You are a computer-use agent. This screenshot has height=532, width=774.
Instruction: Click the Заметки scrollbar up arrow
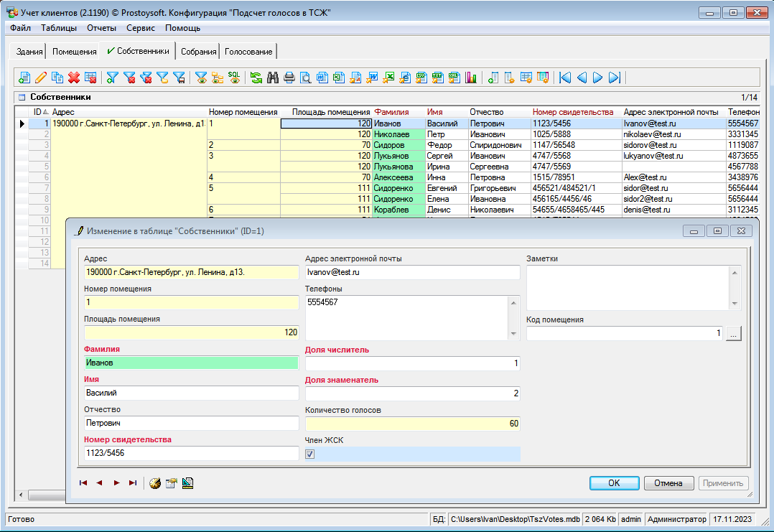[734, 272]
